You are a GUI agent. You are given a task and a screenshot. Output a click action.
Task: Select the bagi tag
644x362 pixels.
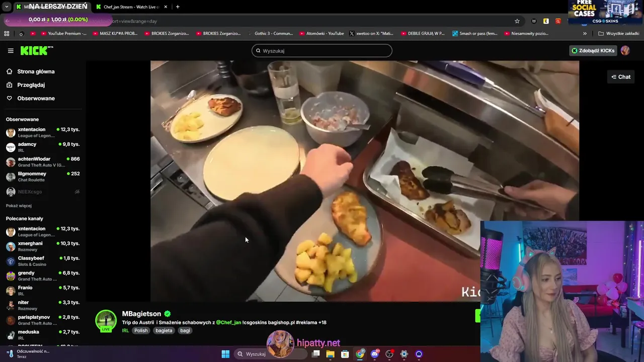[x=185, y=330]
